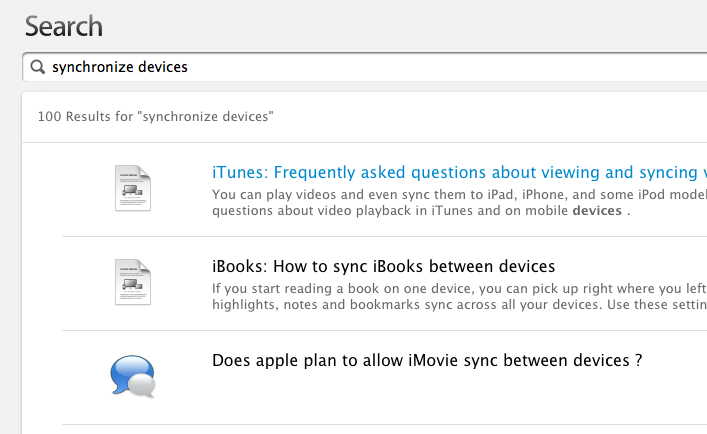707x434 pixels.
Task: Open "iBooks: How to sync iBooks between devices"
Action: click(x=383, y=266)
